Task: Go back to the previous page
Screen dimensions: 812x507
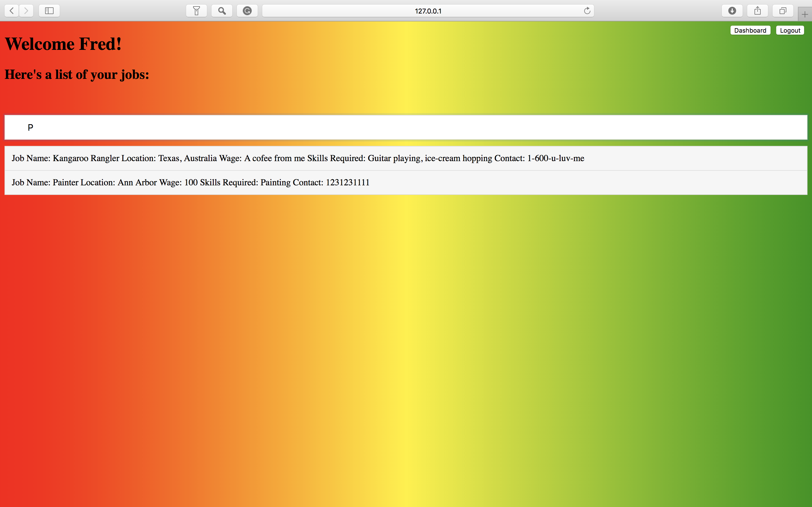Action: (11, 11)
